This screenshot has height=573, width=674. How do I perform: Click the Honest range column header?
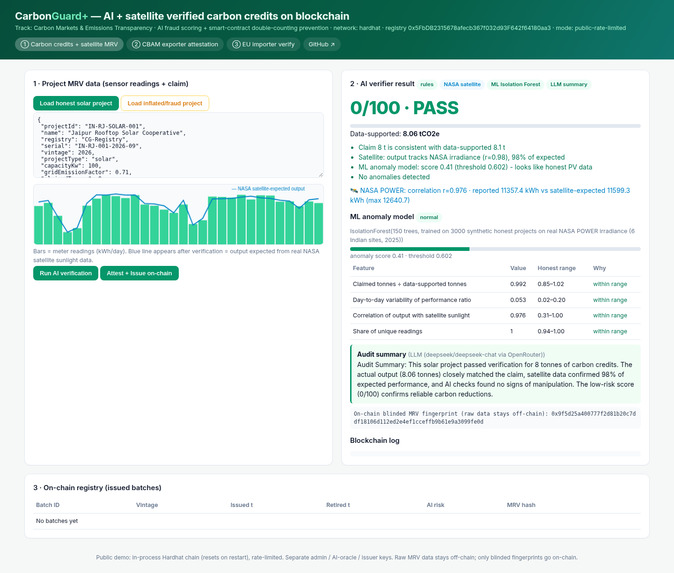click(x=556, y=268)
